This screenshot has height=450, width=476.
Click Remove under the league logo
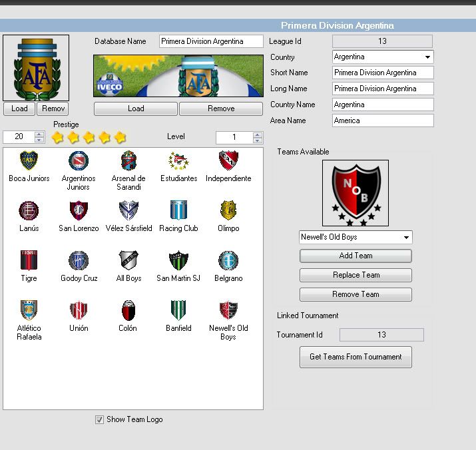(x=53, y=109)
